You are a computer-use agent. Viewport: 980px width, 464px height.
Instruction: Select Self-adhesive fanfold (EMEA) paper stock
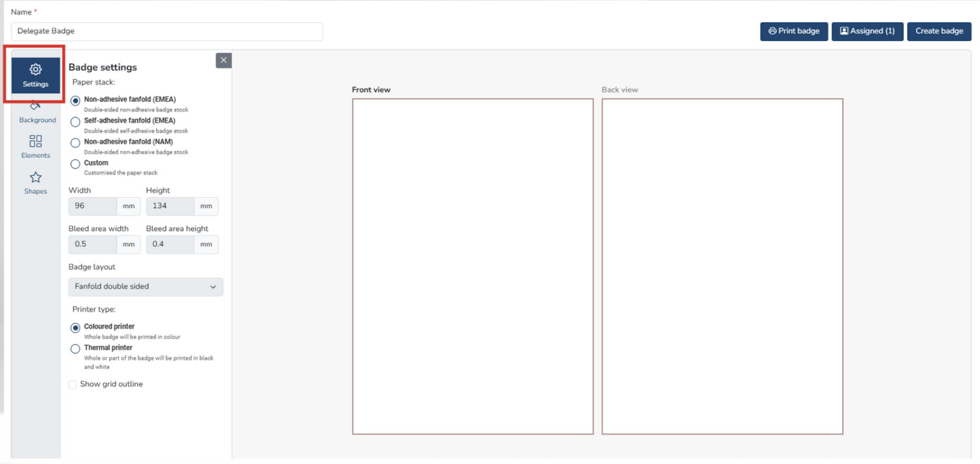pyautogui.click(x=75, y=122)
